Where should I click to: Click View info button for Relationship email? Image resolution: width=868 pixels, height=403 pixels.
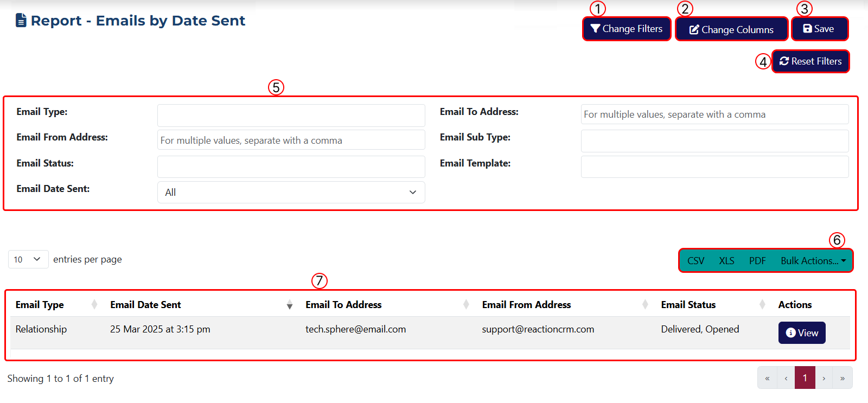(x=802, y=332)
